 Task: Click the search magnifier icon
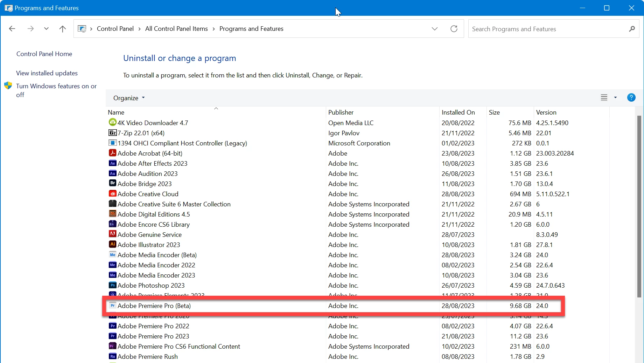(x=632, y=29)
